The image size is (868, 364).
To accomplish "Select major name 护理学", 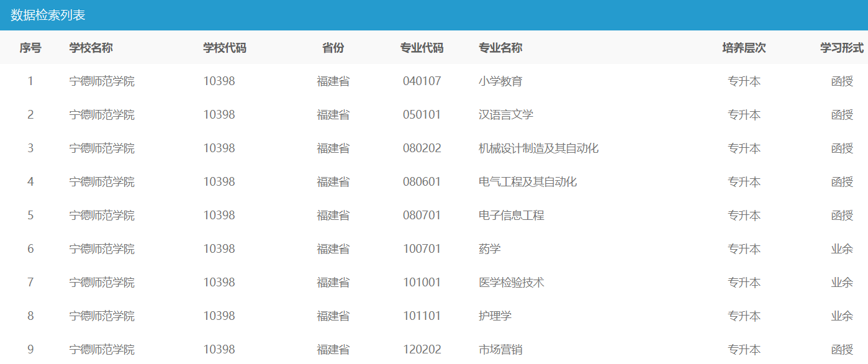I will (495, 316).
